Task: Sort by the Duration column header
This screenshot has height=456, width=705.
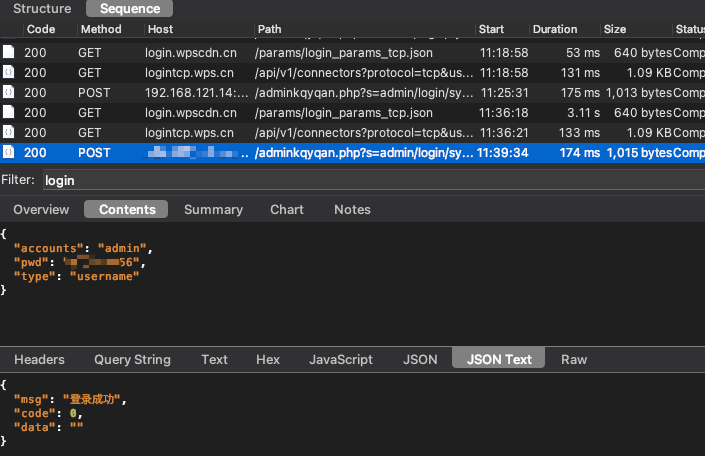Action: [555, 29]
